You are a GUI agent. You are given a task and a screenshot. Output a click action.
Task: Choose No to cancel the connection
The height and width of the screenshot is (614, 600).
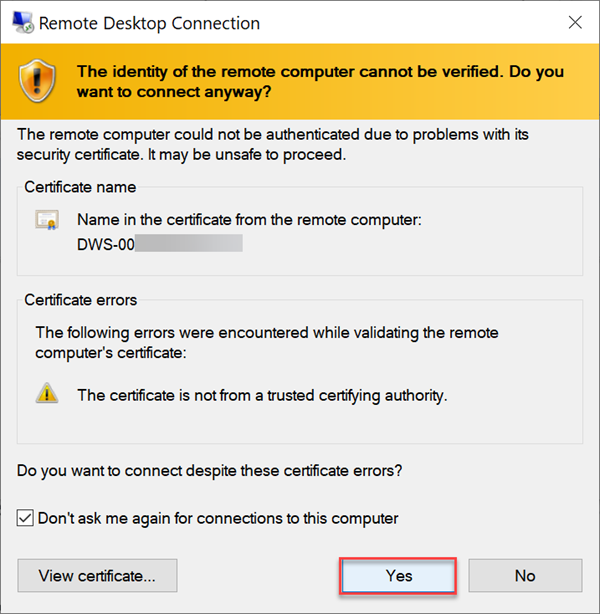(525, 575)
